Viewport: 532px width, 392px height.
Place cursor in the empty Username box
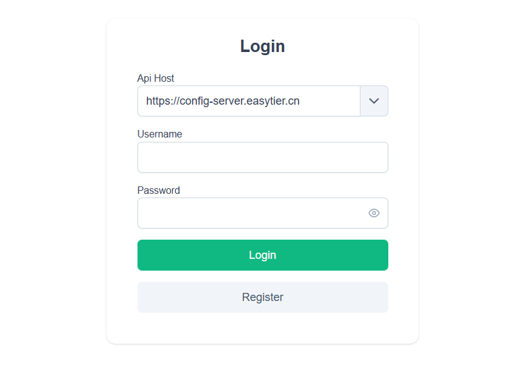click(263, 157)
